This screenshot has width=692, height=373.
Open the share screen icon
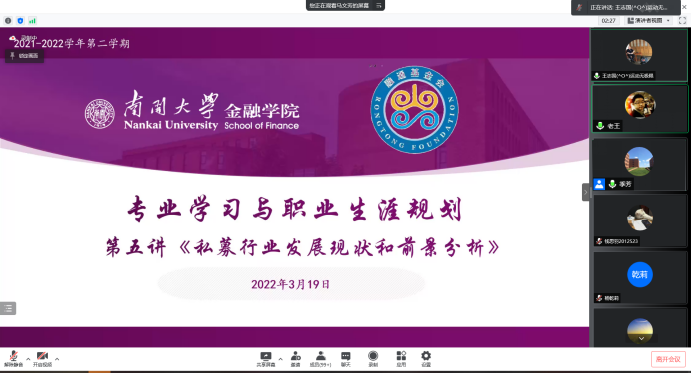pos(266,359)
